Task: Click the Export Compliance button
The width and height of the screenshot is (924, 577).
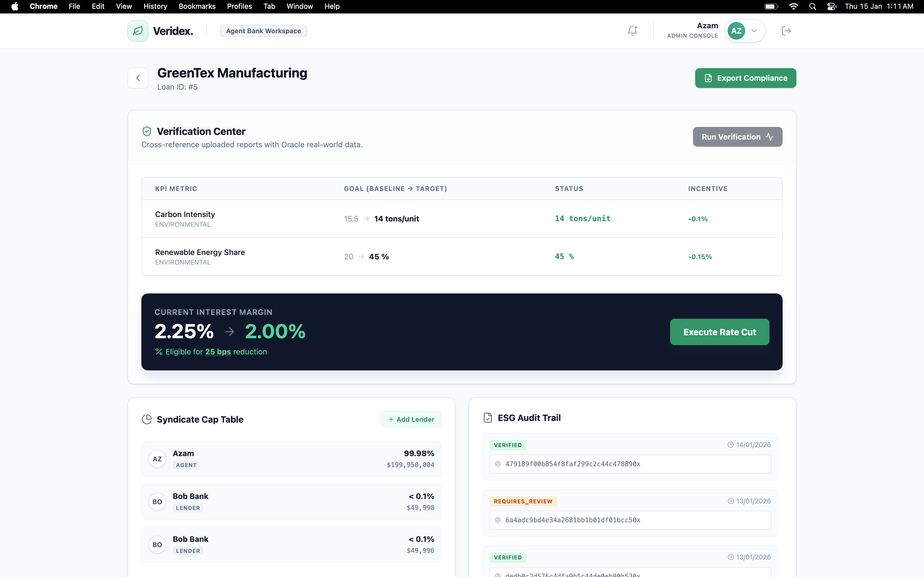Action: point(745,78)
